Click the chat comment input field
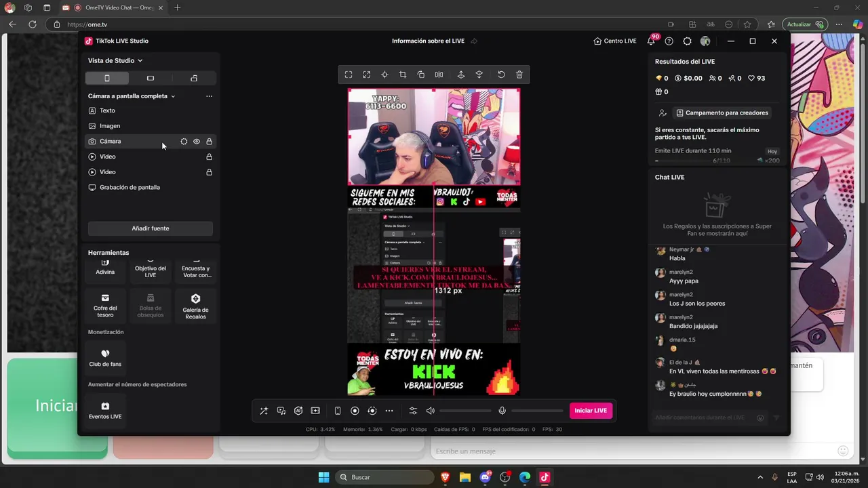The height and width of the screenshot is (488, 868). pos(702,418)
